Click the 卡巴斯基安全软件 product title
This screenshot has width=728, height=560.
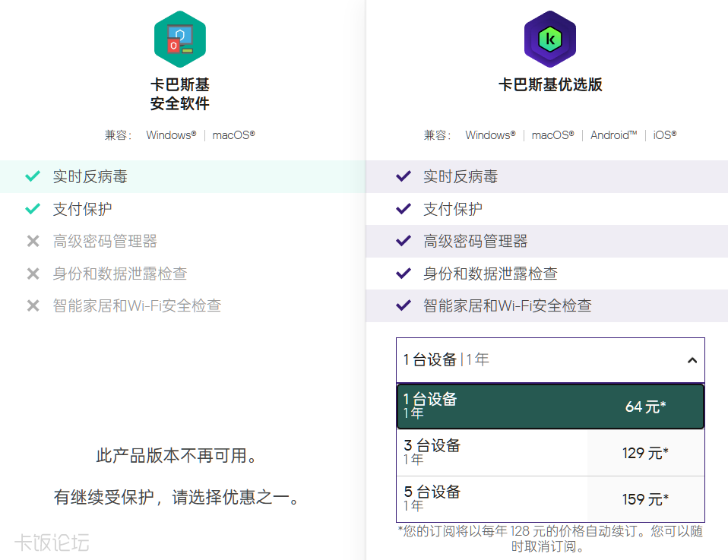179,93
